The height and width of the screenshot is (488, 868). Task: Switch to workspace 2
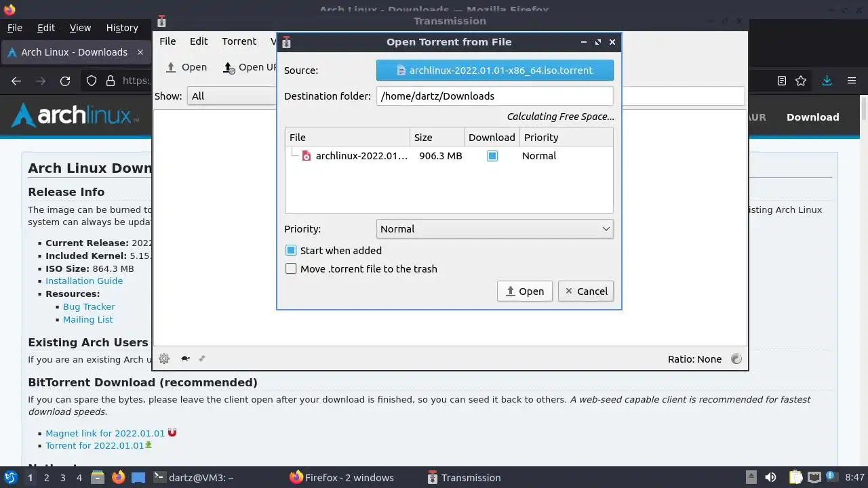tap(46, 477)
